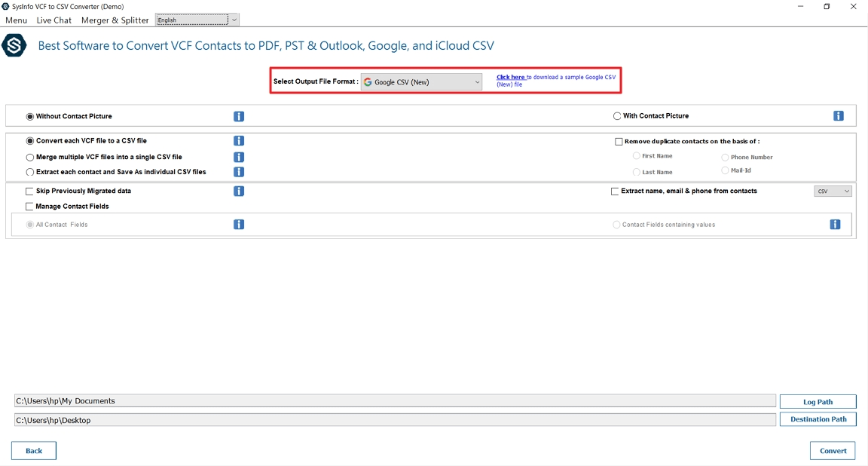Show info for Convert each VCF file
Viewport: 868px width, 466px height.
click(x=239, y=141)
